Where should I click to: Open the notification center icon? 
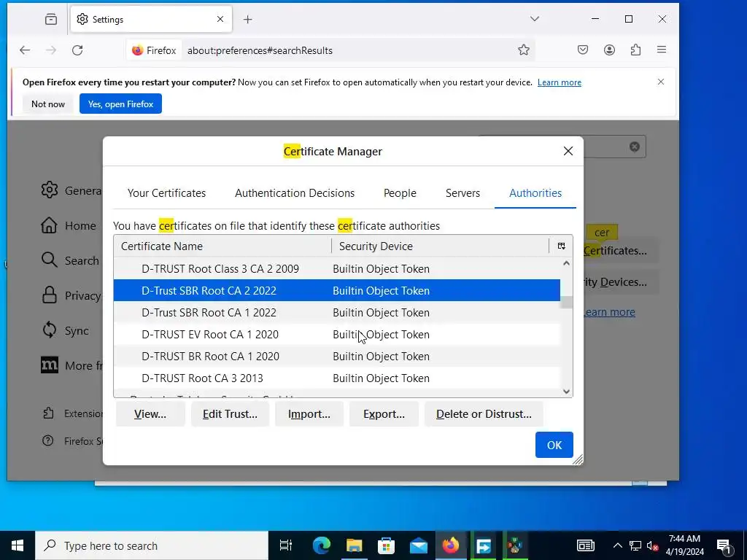[x=724, y=545]
